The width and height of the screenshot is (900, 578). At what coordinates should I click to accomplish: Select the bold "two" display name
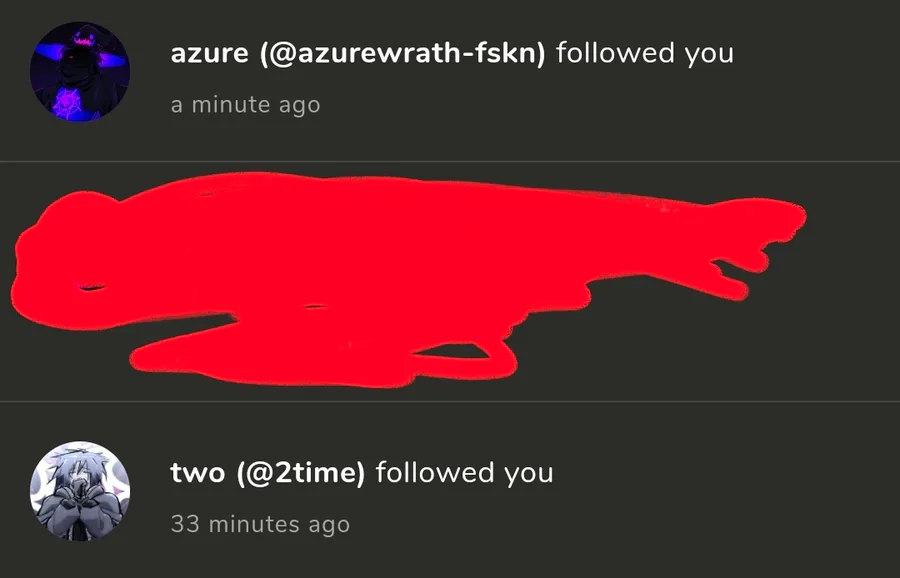[x=197, y=474]
